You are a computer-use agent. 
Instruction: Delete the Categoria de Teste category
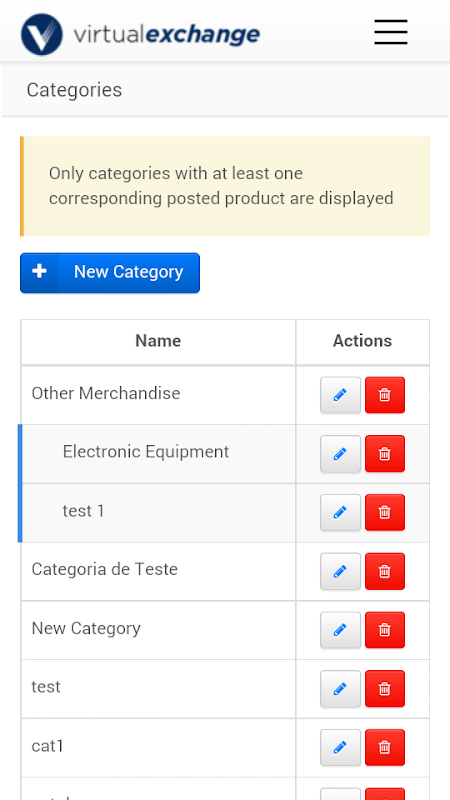point(385,571)
